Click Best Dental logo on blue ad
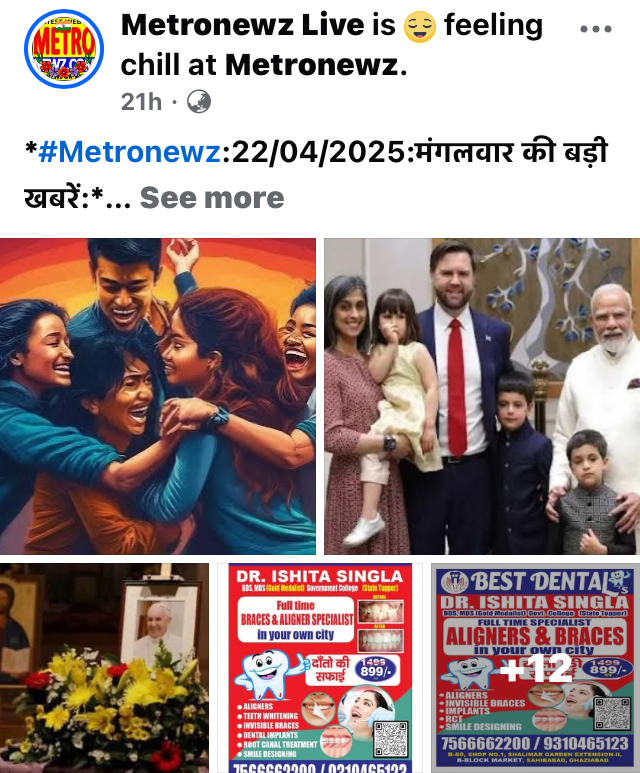Screen dimensions: 640x773 pos(455,582)
